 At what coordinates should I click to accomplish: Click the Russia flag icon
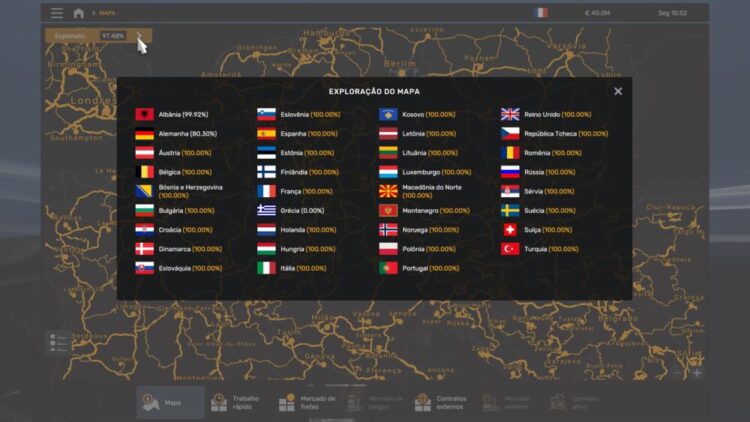[x=510, y=172]
